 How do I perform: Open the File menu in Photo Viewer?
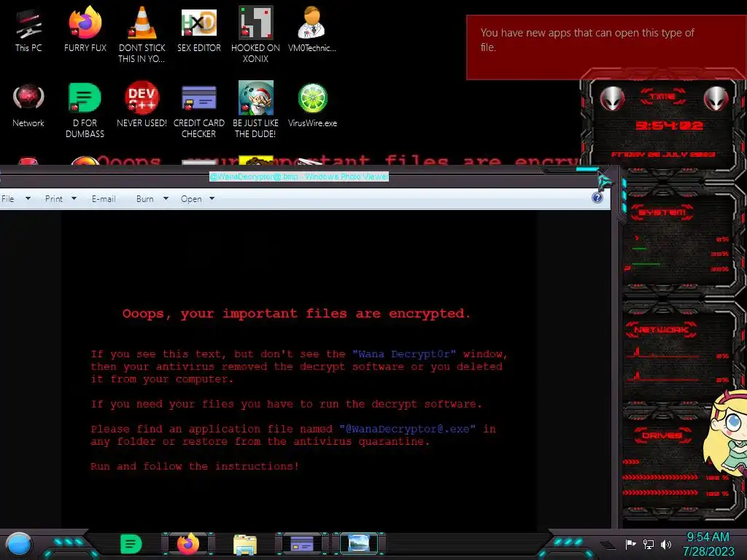[x=7, y=199]
